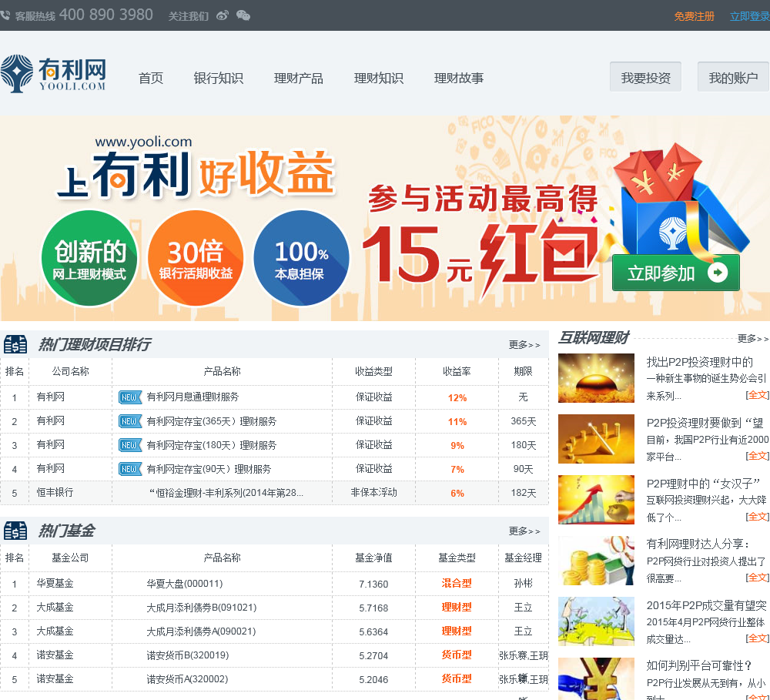This screenshot has width=770, height=700.
Task: Click fund manager 孙彬
Action: pyautogui.click(x=523, y=584)
